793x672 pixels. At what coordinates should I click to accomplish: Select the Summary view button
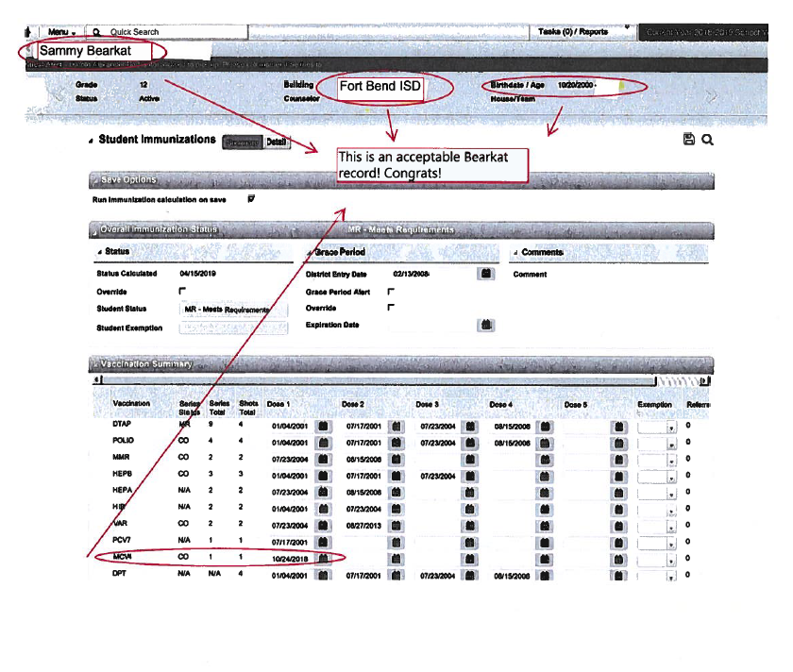click(x=241, y=143)
